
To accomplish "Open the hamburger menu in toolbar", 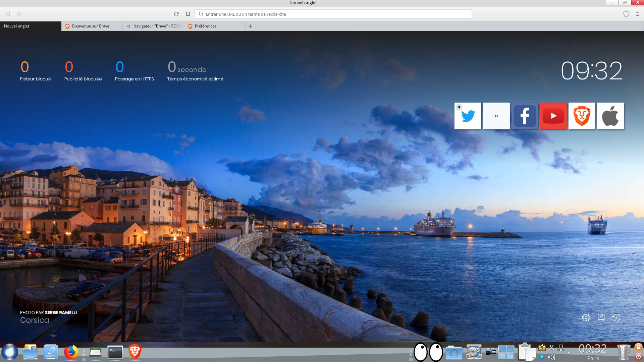I will 638,14.
